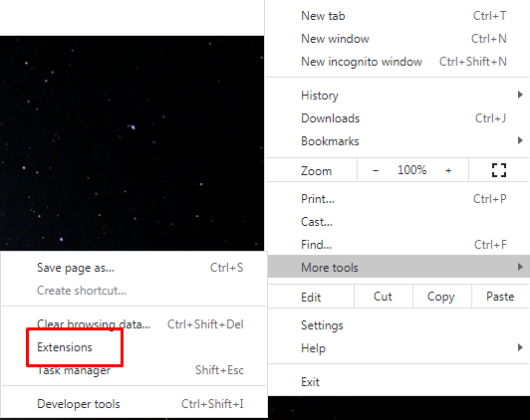Click the Copy button
The width and height of the screenshot is (530, 420).
[441, 297]
